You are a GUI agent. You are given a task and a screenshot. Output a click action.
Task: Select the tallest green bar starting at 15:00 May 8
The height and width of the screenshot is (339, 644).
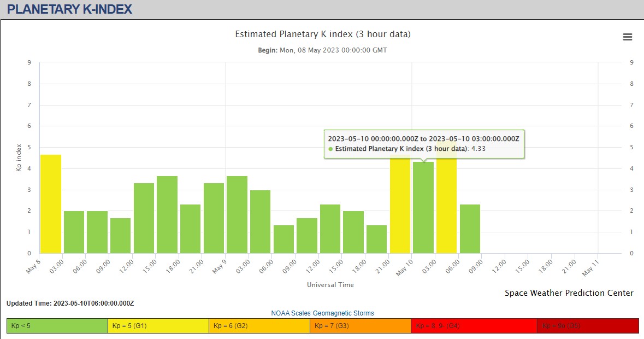point(167,214)
